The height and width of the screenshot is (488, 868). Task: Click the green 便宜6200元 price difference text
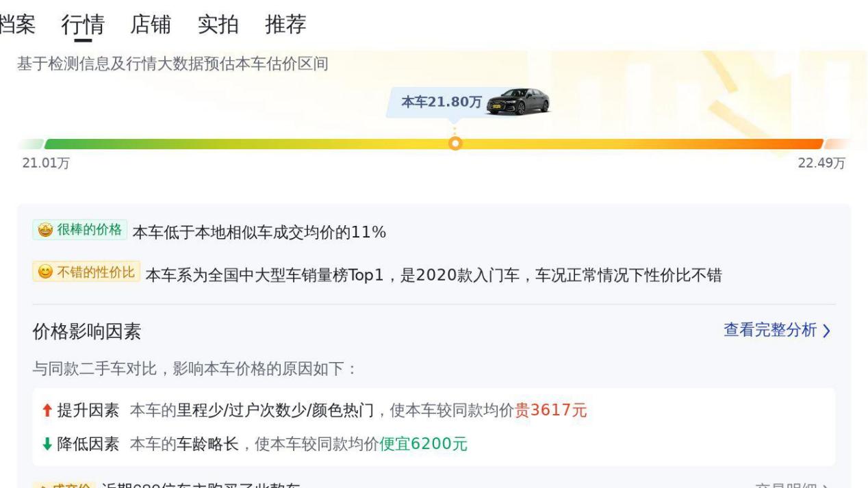tap(423, 444)
